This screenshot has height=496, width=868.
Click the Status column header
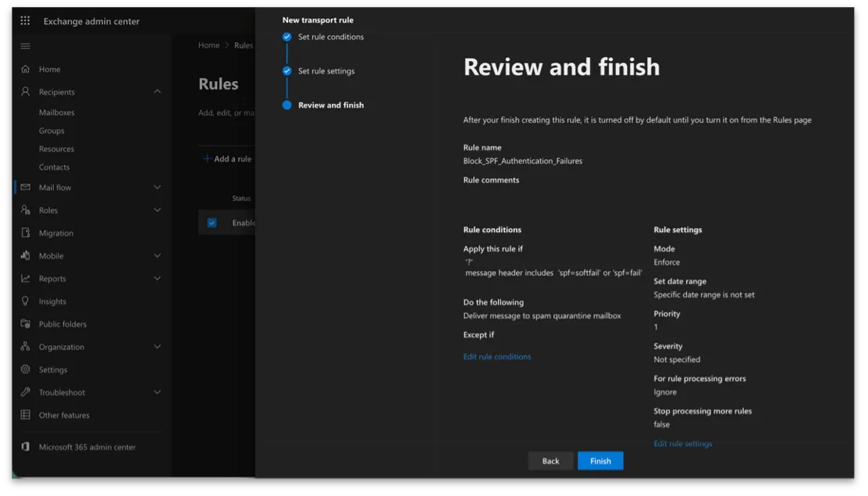pos(241,198)
